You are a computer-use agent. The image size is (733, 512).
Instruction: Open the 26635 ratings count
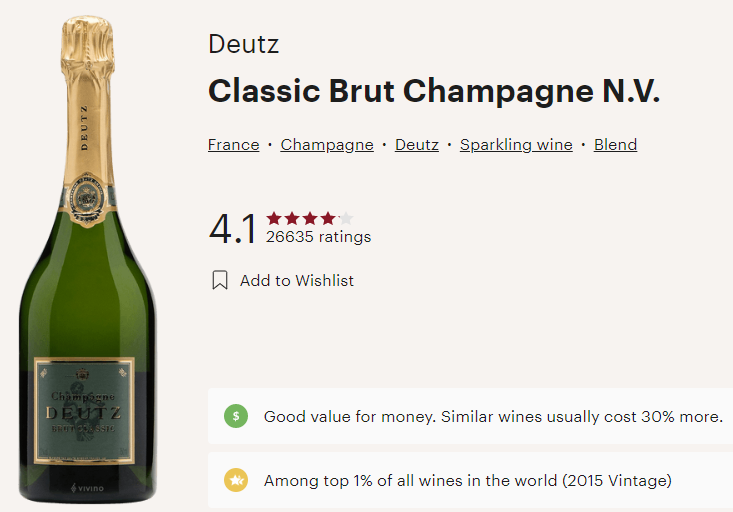318,237
